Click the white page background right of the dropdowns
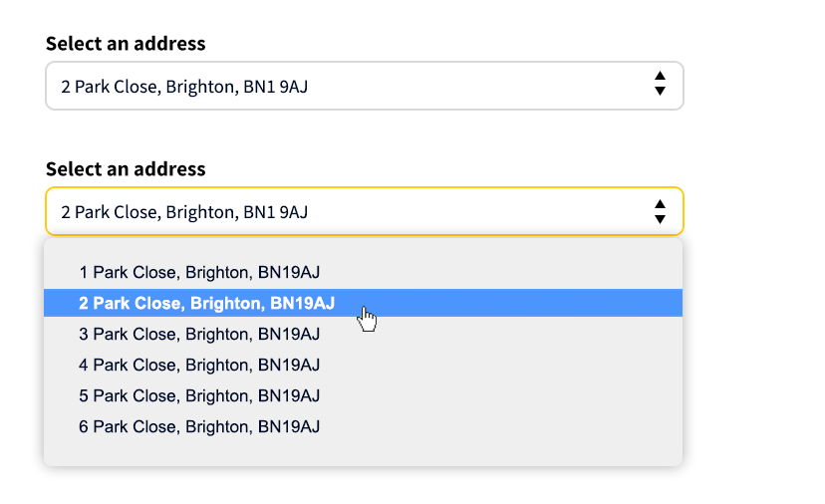The width and height of the screenshot is (825, 504). tap(755, 149)
